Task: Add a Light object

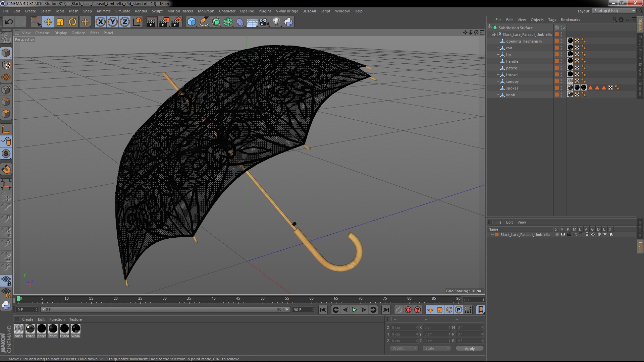Action: pos(276,22)
